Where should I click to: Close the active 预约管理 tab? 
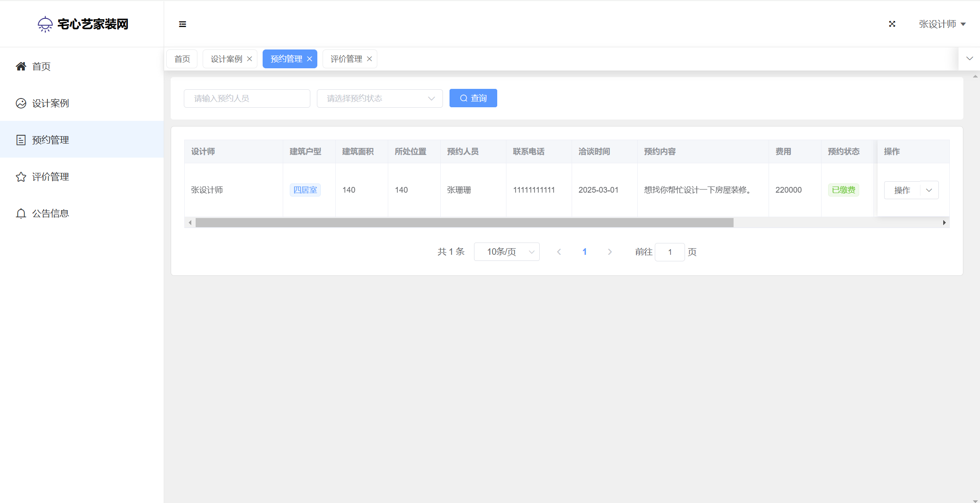tap(309, 59)
